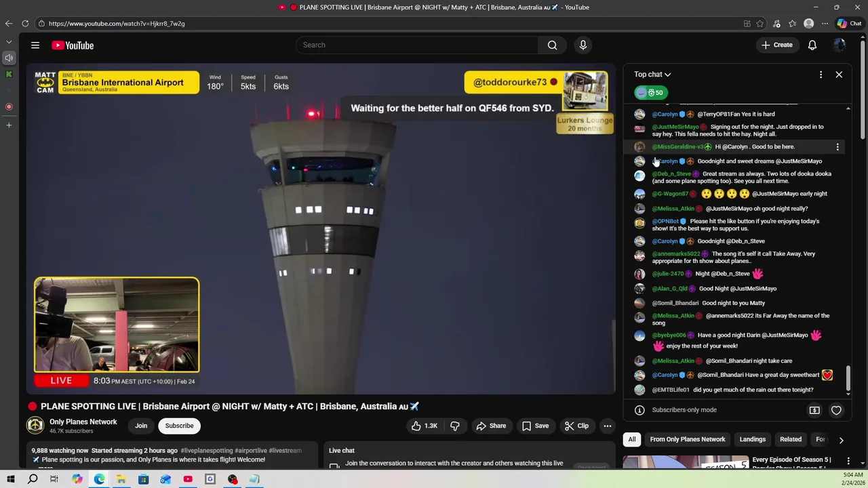The height and width of the screenshot is (488, 868).
Task: Open Task View on the taskbar
Action: coord(54,479)
